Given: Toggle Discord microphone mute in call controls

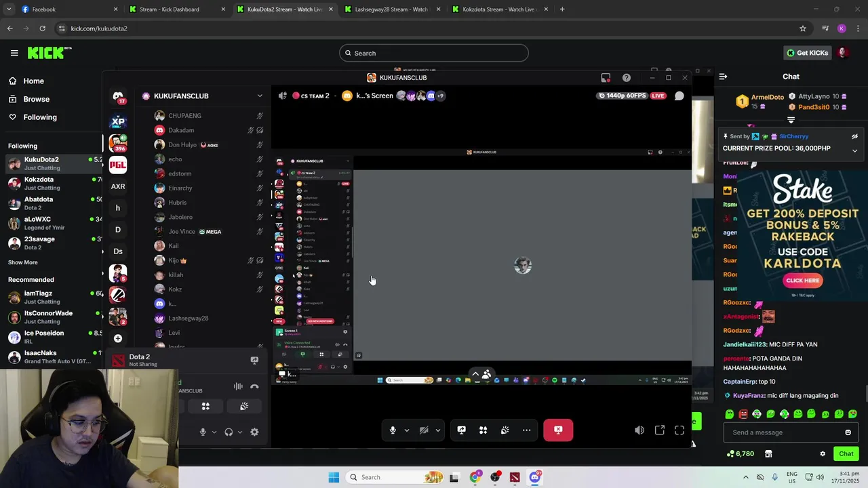Looking at the screenshot, I should point(393,430).
